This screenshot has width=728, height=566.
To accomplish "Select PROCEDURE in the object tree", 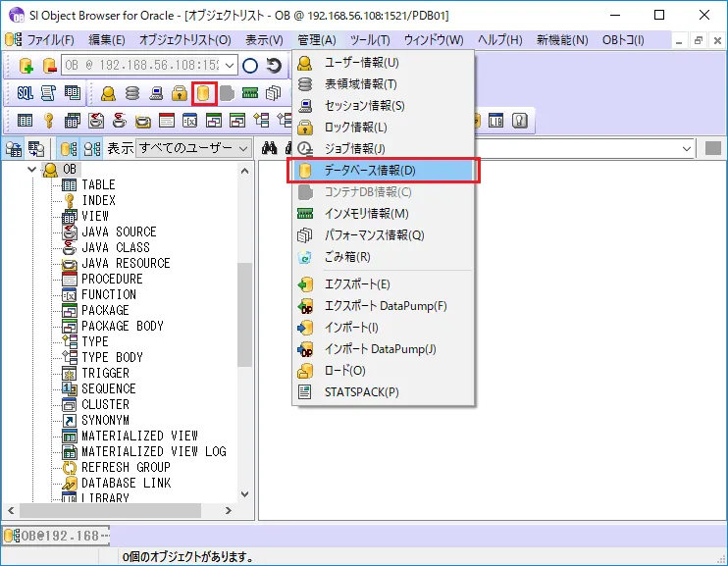I will tap(112, 279).
